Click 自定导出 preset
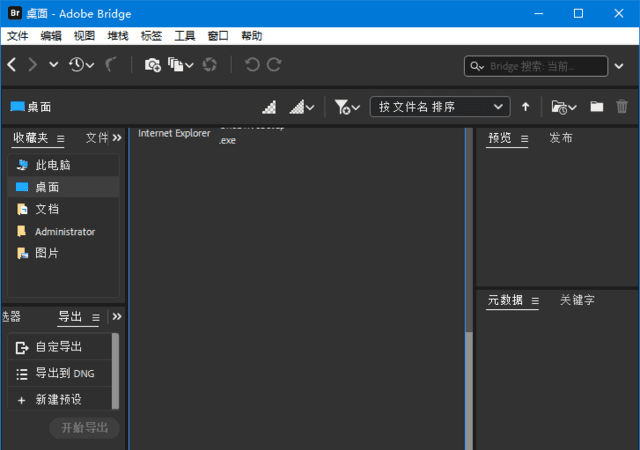 (60, 347)
